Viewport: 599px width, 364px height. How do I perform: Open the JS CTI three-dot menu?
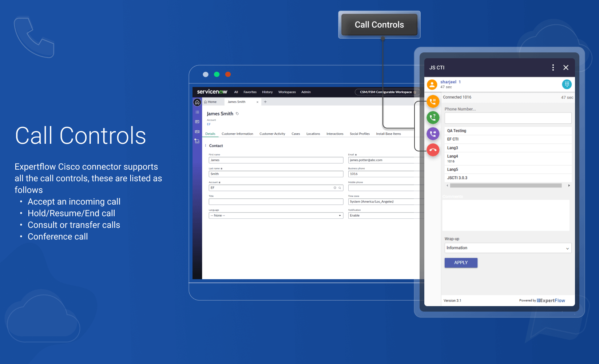553,67
